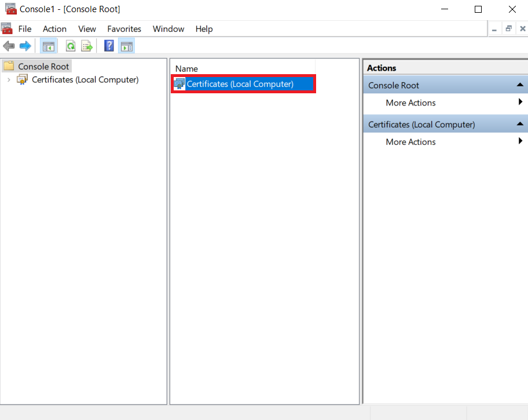The height and width of the screenshot is (420, 528).
Task: Click the console icon left of File menu
Action: pyautogui.click(x=6, y=28)
